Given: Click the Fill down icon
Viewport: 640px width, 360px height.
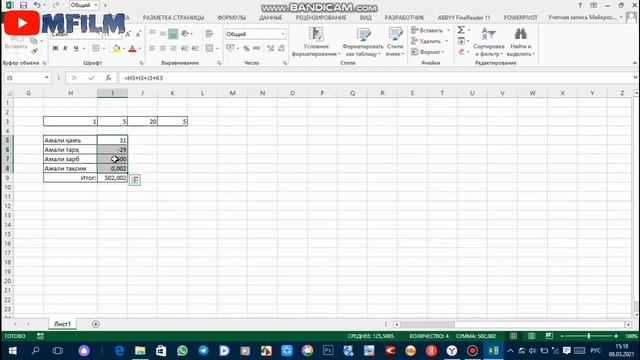Looking at the screenshot, I should 461,41.
